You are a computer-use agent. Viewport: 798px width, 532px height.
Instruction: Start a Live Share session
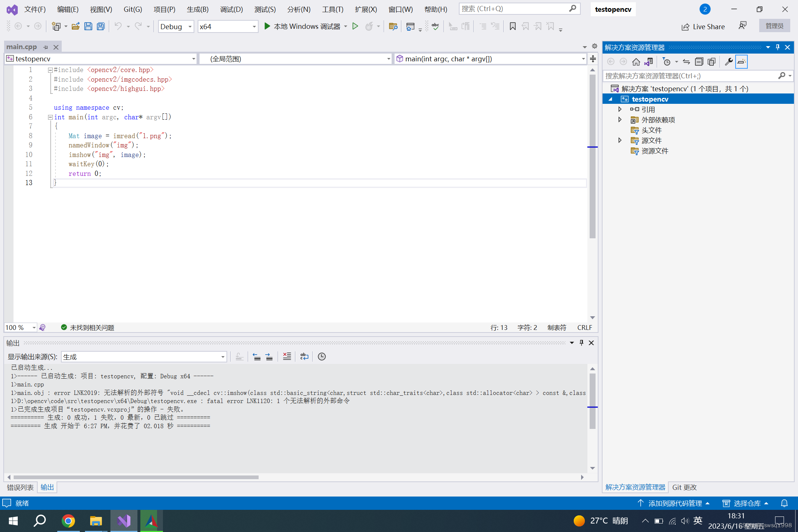click(703, 26)
